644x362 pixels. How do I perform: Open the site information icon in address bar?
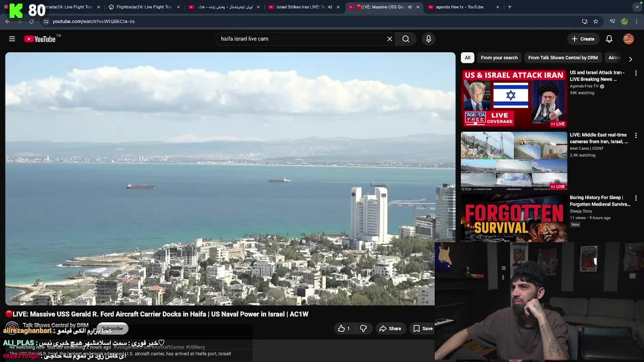tap(46, 21)
